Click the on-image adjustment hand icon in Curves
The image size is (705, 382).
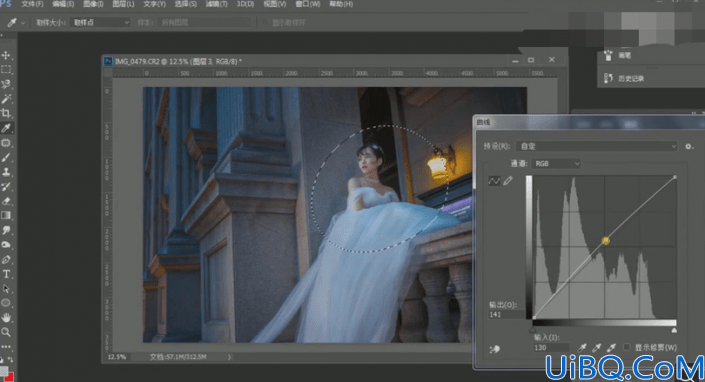pyautogui.click(x=495, y=349)
